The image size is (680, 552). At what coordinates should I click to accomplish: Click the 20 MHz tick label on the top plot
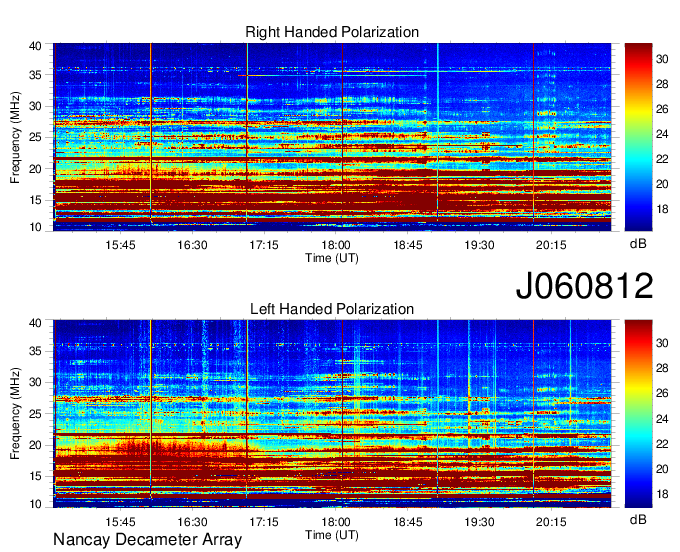coord(36,169)
